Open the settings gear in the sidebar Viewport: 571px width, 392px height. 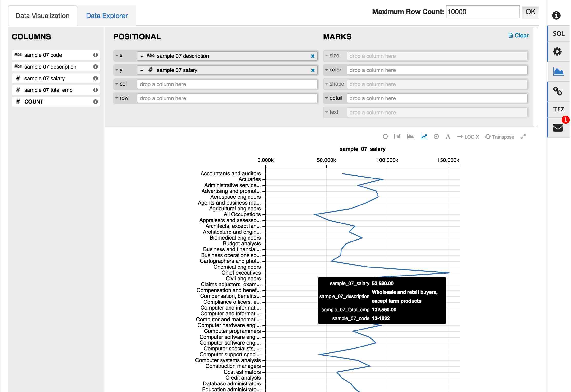pos(558,52)
